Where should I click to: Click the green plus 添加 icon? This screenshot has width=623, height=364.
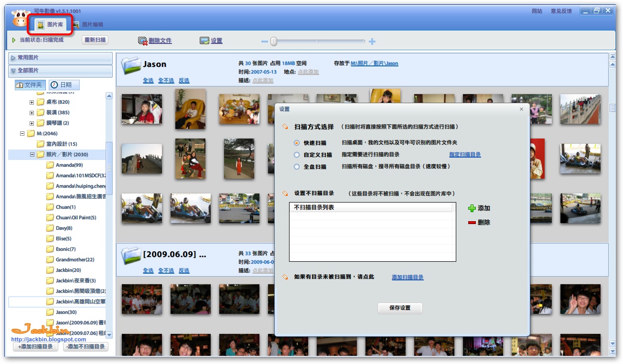[472, 208]
